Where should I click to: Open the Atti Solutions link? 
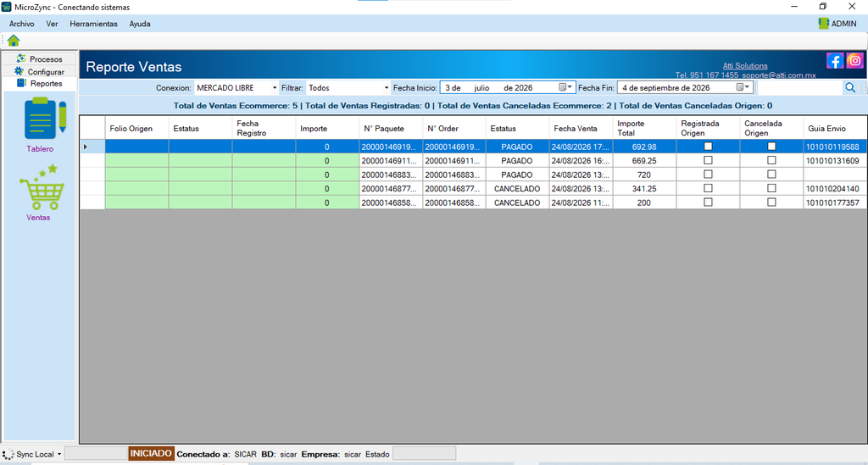(x=745, y=66)
